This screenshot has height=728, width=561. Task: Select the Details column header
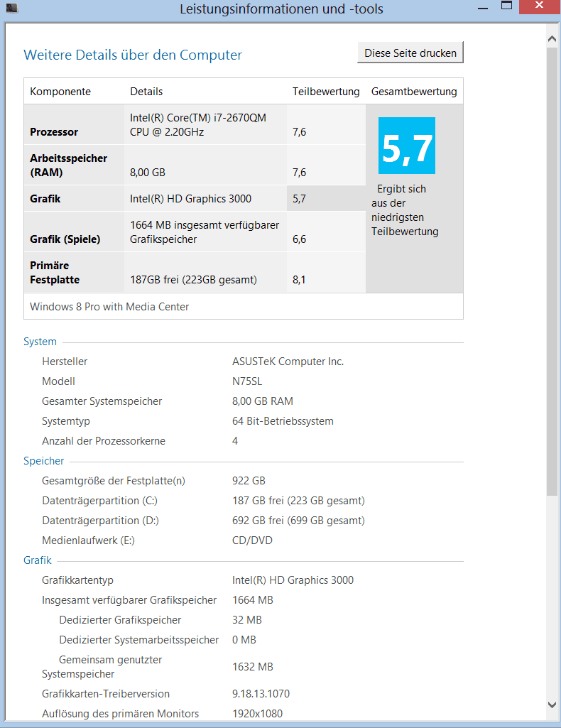146,92
